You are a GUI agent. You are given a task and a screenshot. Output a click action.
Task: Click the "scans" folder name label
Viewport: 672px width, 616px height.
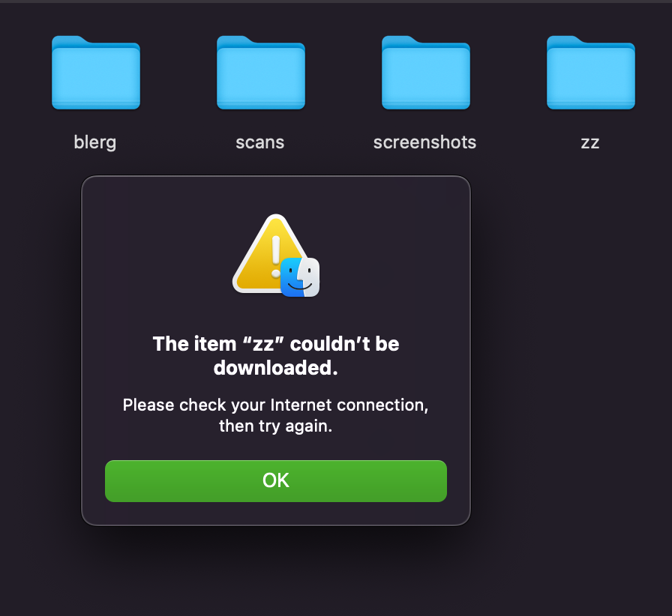pos(260,142)
